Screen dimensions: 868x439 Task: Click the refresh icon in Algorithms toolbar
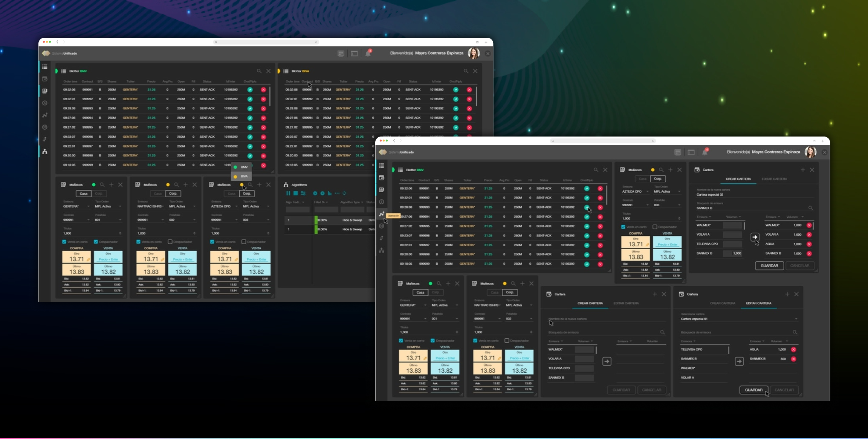click(344, 193)
